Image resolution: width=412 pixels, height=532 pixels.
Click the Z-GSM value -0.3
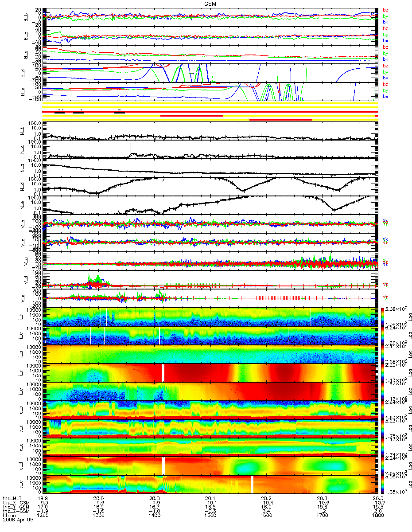coord(210,512)
